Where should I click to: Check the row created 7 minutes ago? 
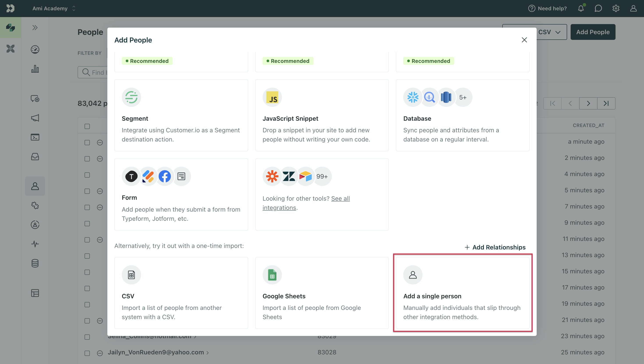click(x=87, y=207)
